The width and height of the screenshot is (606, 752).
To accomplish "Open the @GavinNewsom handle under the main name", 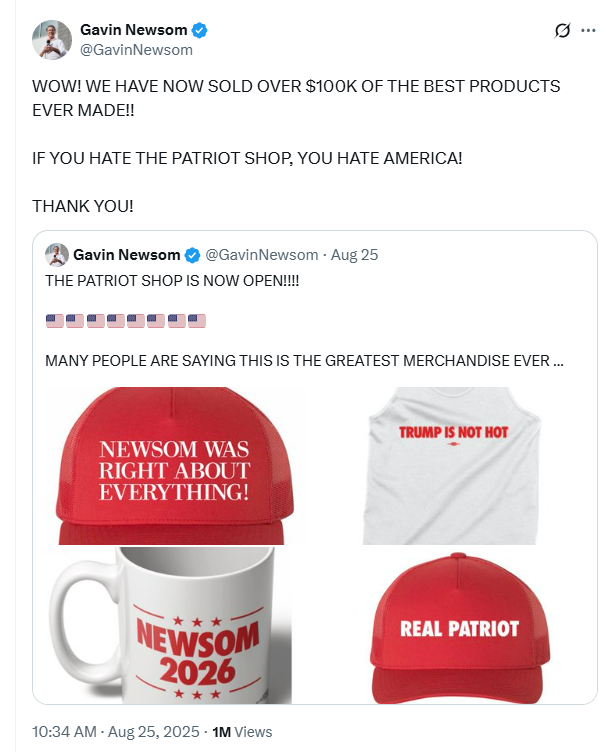I will (x=136, y=50).
